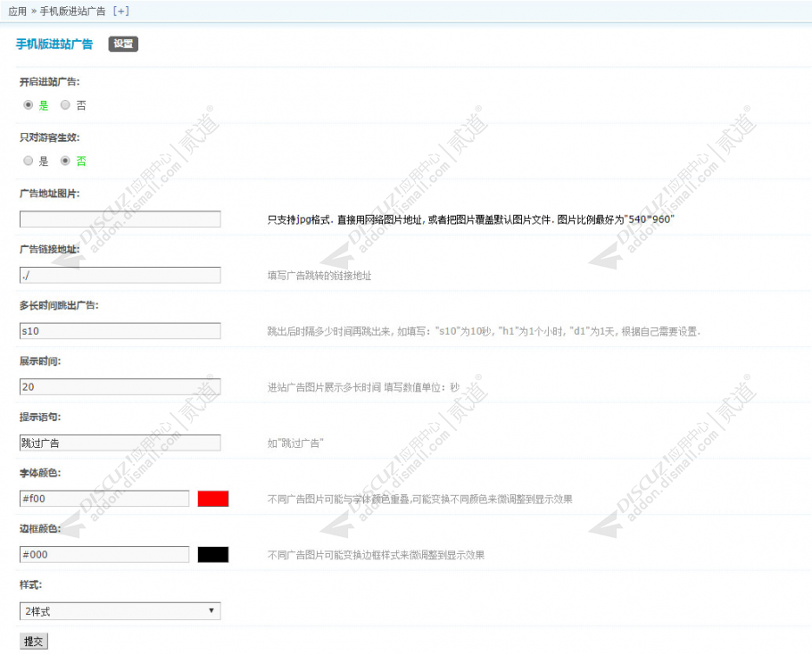Image resolution: width=812 pixels, height=654 pixels.
Task: Click the 广告链接地址 input field
Action: (120, 275)
